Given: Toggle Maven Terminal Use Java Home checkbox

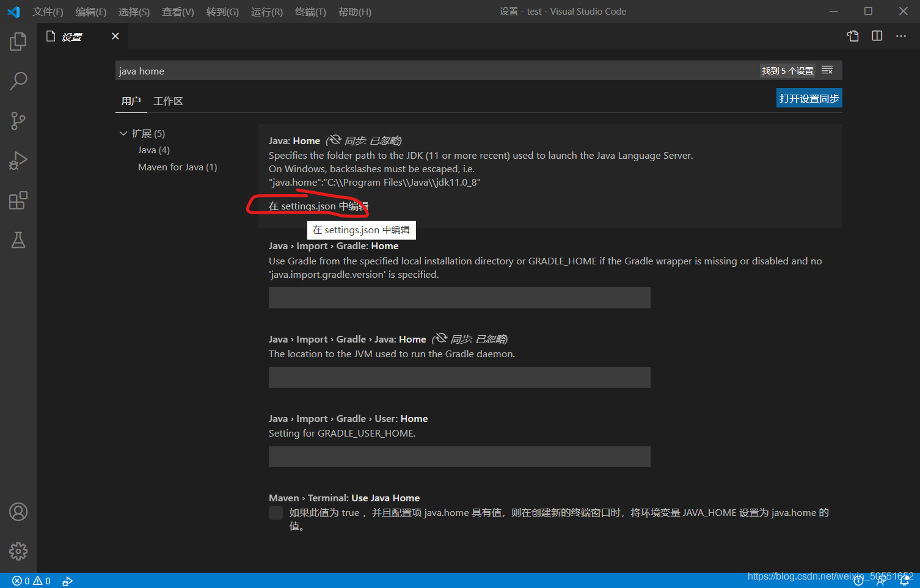Looking at the screenshot, I should [276, 513].
